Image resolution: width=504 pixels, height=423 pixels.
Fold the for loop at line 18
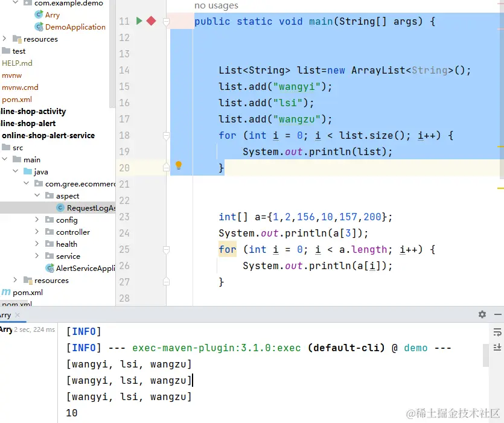[166, 136]
